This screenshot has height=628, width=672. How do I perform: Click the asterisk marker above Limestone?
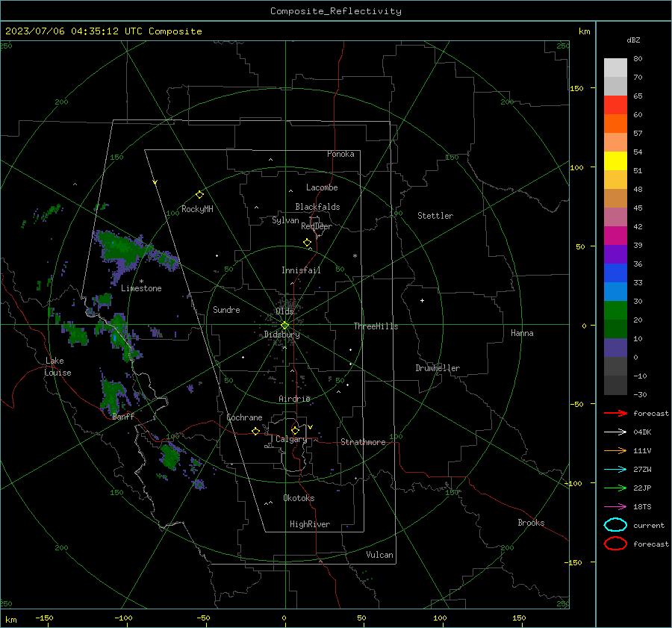(x=141, y=282)
